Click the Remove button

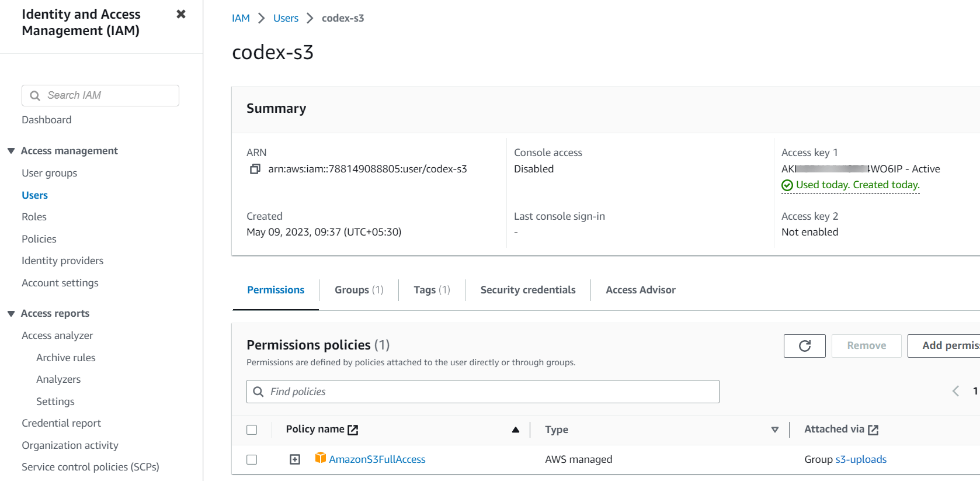pyautogui.click(x=866, y=346)
